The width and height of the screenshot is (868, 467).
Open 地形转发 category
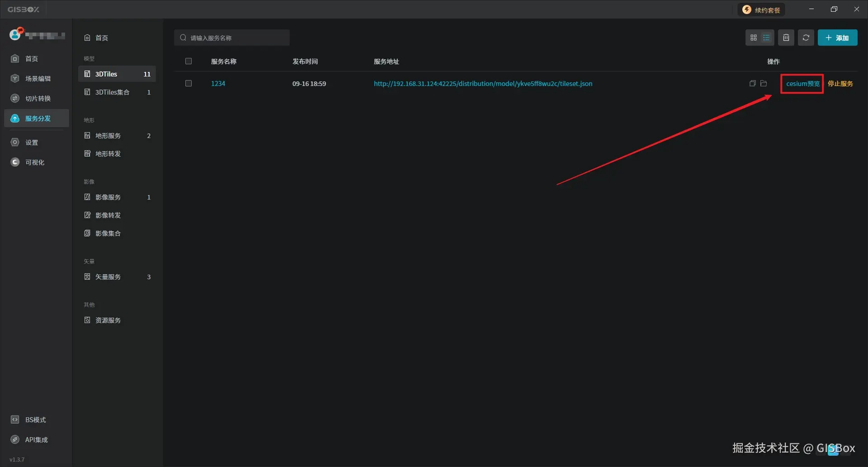117,154
